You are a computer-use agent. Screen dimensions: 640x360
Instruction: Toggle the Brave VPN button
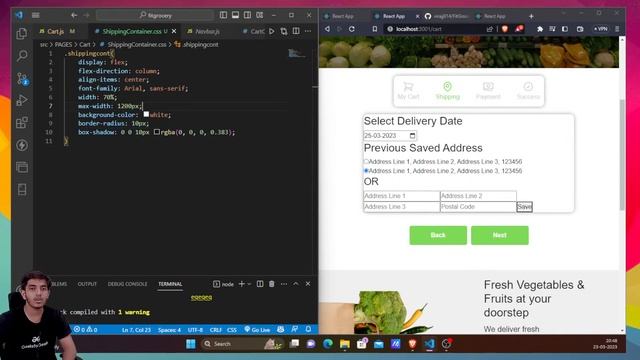(x=601, y=29)
